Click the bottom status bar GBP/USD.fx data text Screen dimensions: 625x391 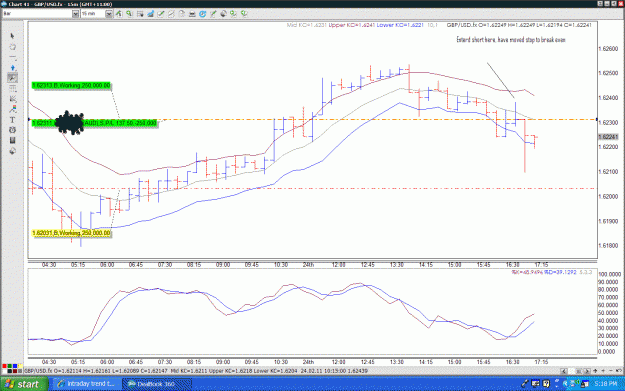[x=196, y=371]
